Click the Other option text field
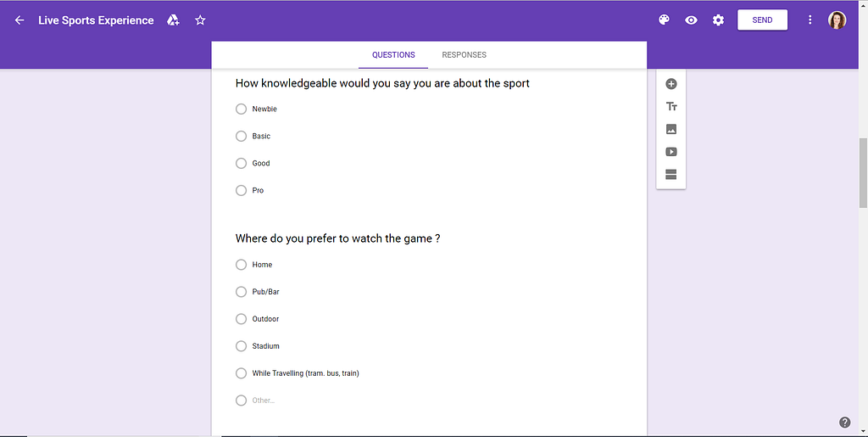The image size is (868, 437). (264, 401)
